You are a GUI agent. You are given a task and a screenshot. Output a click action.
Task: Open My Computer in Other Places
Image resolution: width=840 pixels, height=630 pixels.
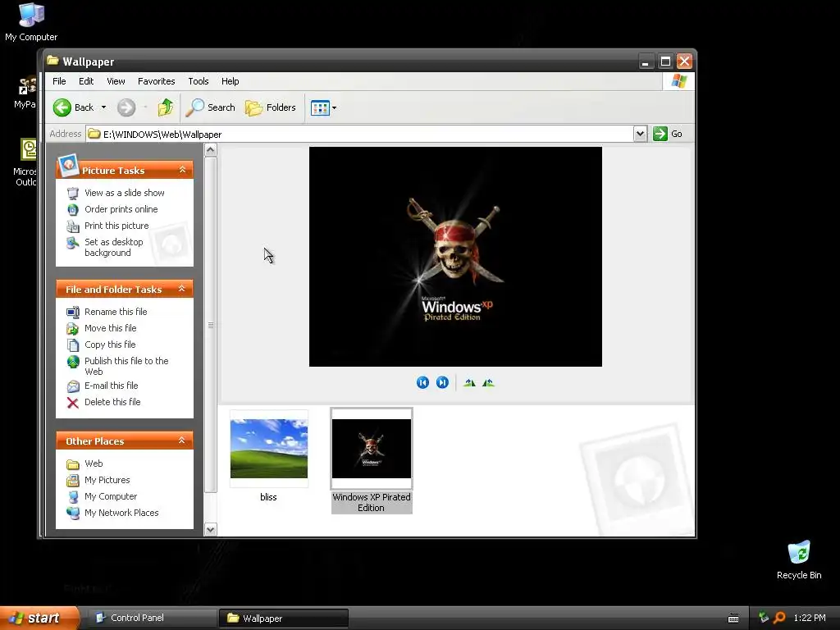pos(111,497)
